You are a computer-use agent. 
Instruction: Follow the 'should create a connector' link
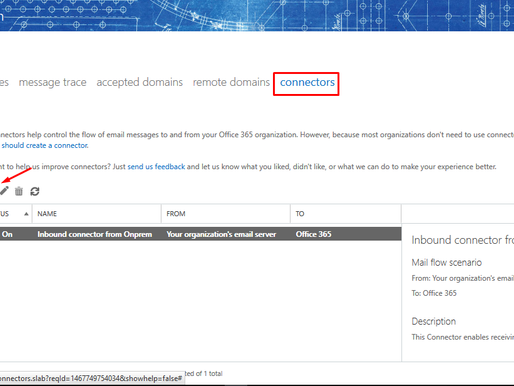[45, 145]
